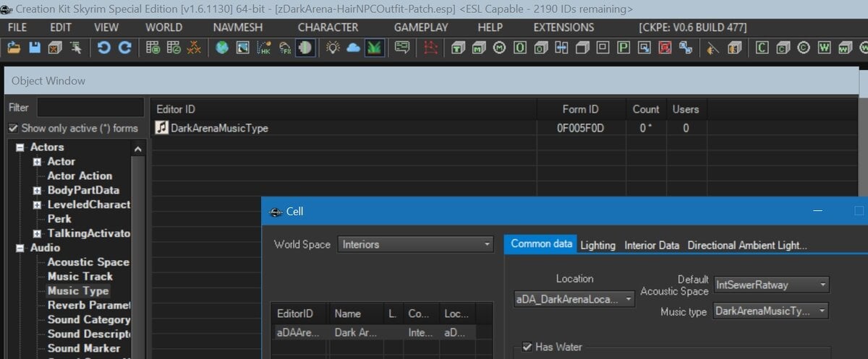Expand the Actor tree node
The width and height of the screenshot is (868, 359).
point(38,162)
